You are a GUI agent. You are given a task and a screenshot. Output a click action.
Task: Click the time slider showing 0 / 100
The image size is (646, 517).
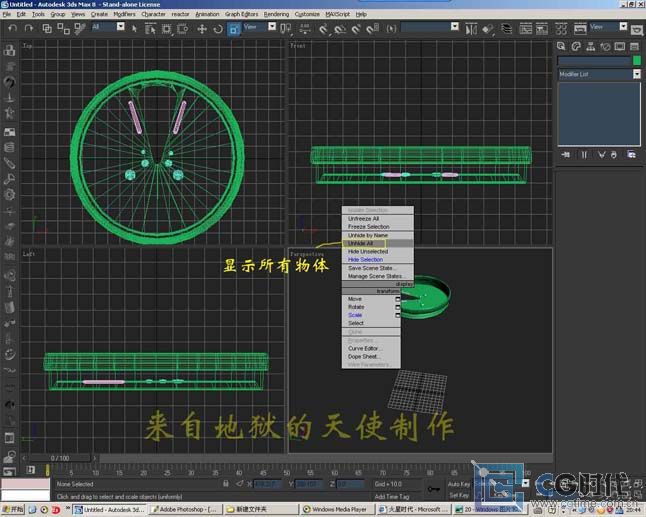(x=60, y=458)
